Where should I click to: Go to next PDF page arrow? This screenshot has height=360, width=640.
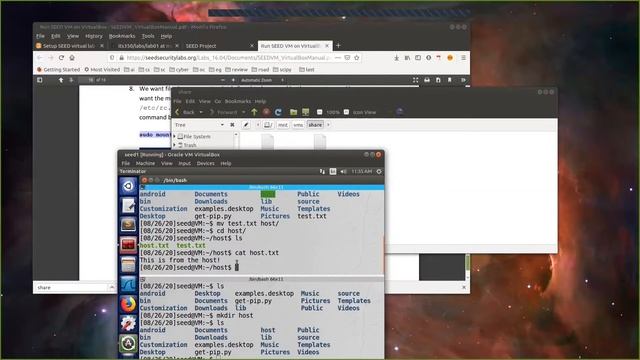(x=71, y=80)
